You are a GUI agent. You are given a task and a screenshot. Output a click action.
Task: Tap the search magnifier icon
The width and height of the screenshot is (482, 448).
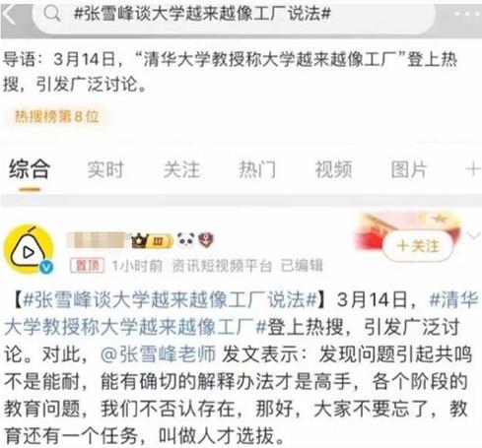[52, 14]
